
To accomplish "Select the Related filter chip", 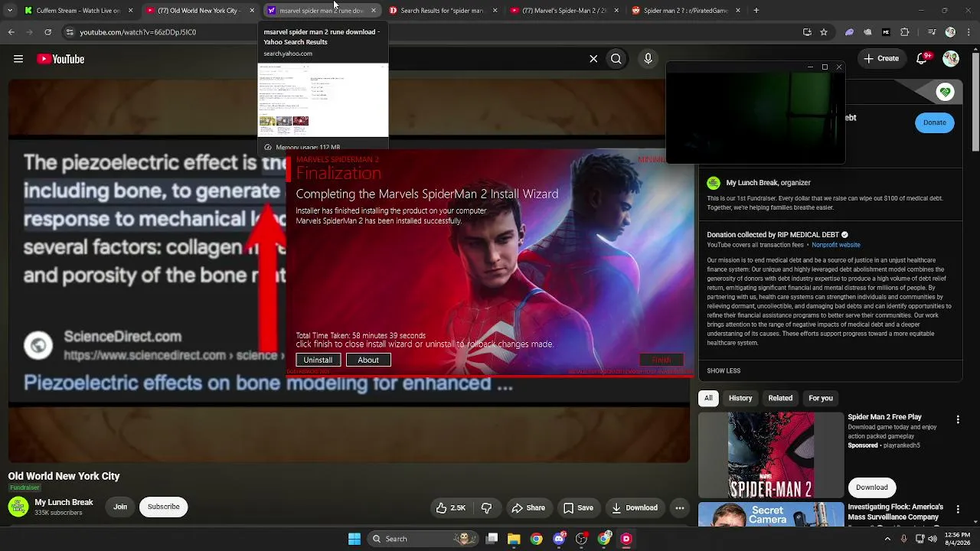I will pyautogui.click(x=780, y=398).
